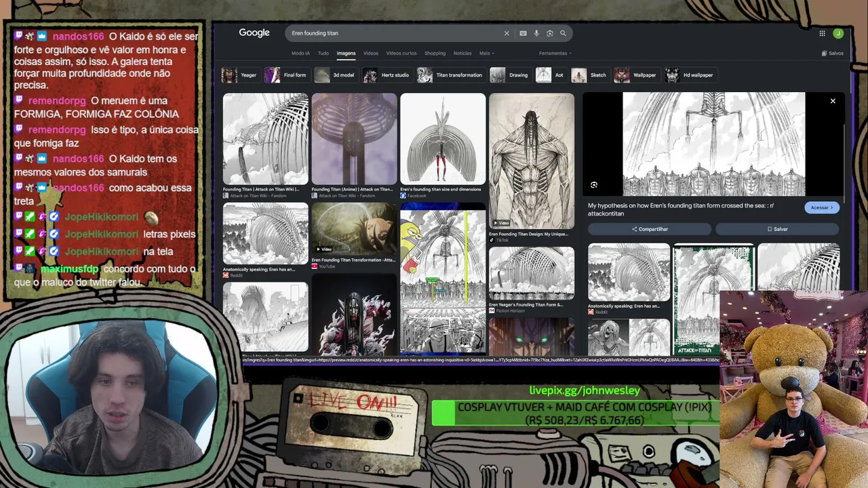Expand the Ferramentas dropdown

[x=555, y=54]
